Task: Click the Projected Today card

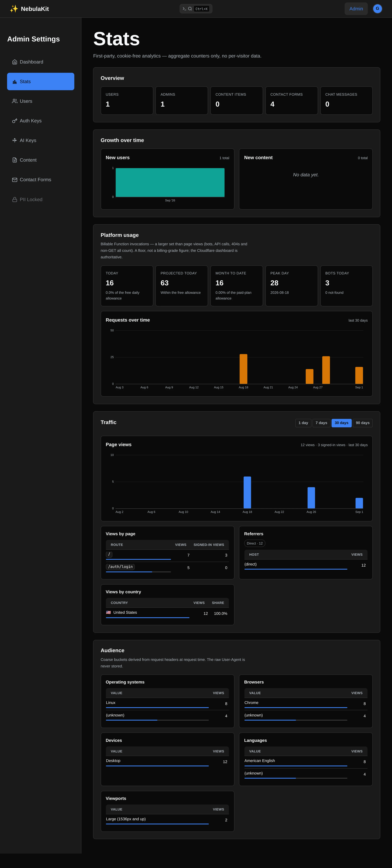Action: tap(182, 286)
